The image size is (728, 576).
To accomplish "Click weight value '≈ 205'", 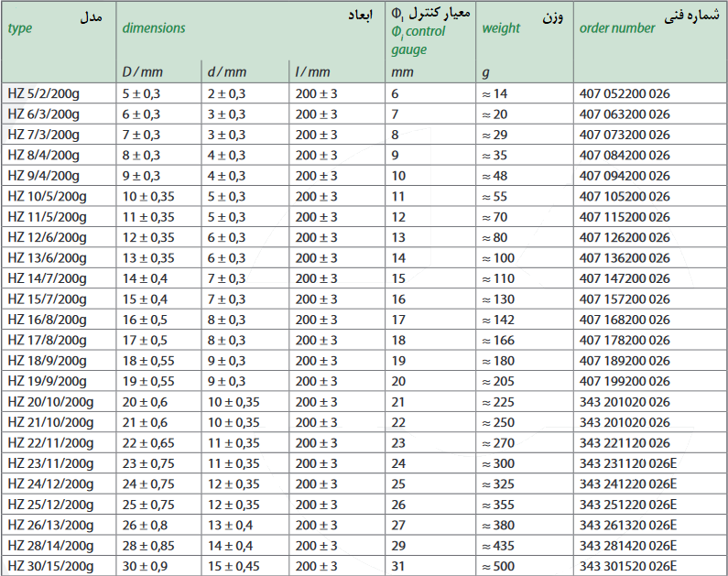I will pyautogui.click(x=498, y=381).
